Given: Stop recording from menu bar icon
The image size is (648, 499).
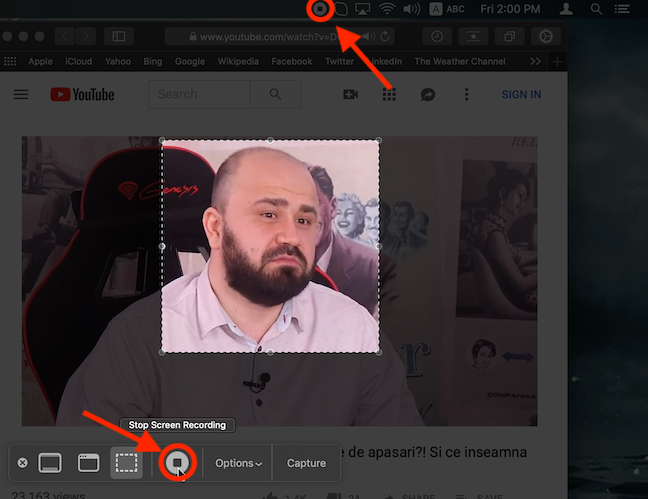Looking at the screenshot, I should click(320, 9).
